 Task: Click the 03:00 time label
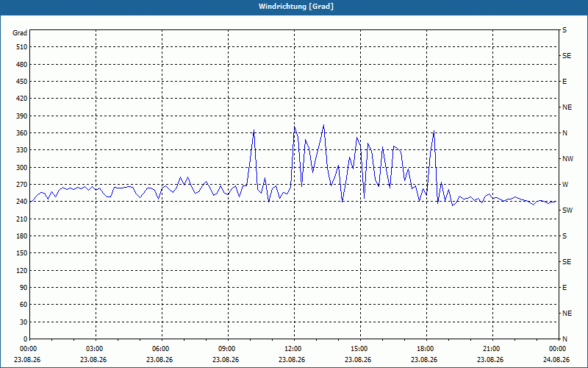pyautogui.click(x=96, y=349)
